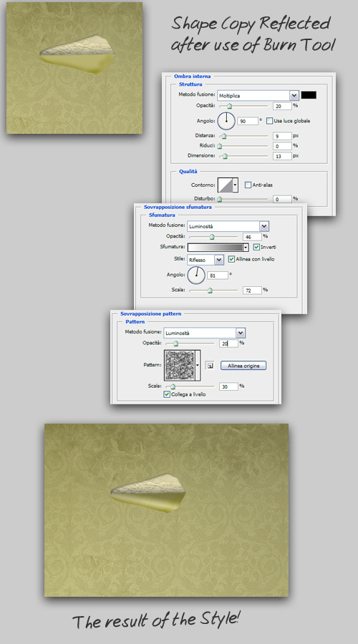Open Metodo fusione dropdown in Sfumatura panel
The image size is (358, 644).
228,226
